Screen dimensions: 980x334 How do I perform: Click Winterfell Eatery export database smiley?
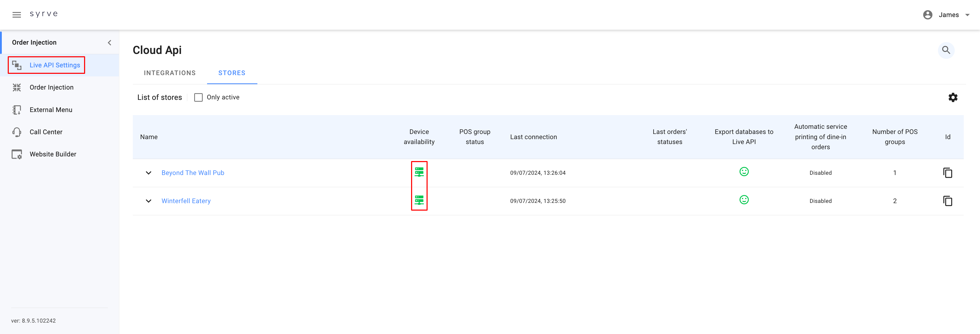point(744,200)
